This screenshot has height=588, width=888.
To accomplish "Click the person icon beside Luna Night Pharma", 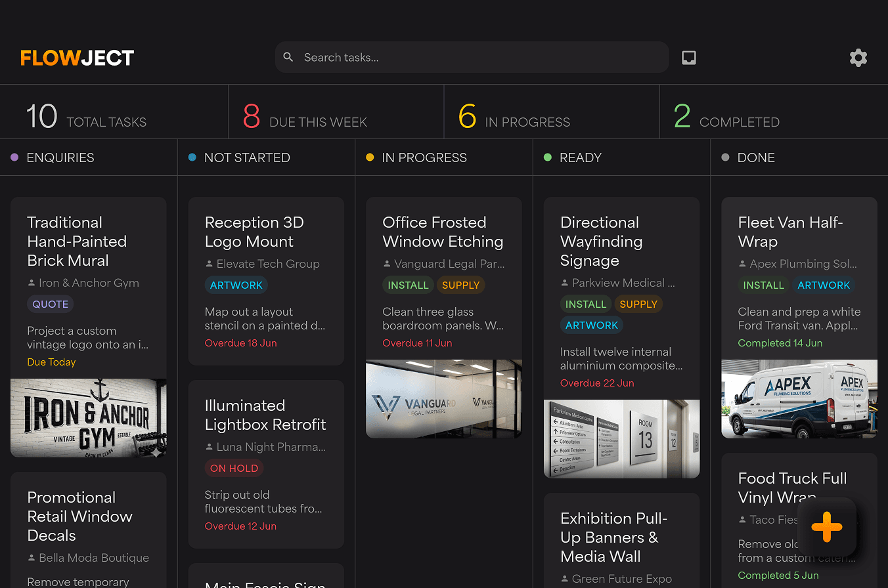I will (210, 447).
